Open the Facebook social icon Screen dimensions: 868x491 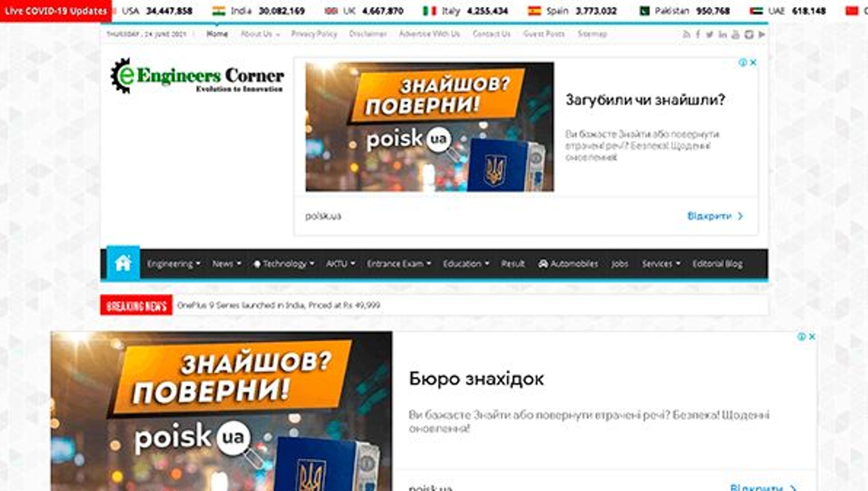698,34
